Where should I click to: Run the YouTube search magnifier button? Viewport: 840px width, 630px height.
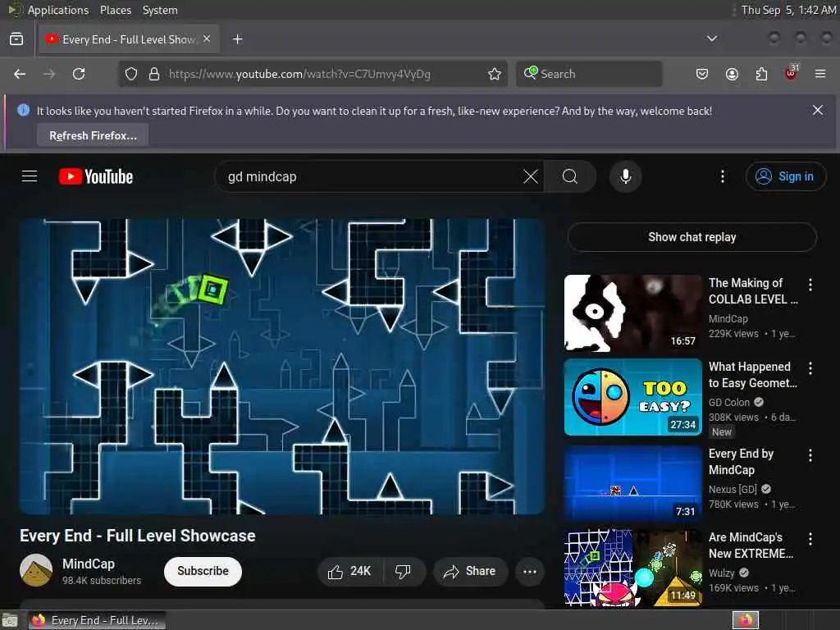(570, 176)
